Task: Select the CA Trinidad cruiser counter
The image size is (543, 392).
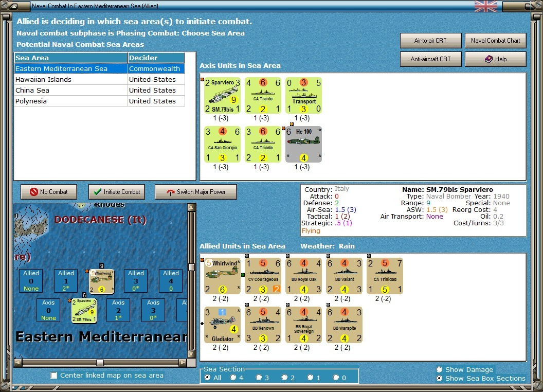Action: click(x=385, y=276)
